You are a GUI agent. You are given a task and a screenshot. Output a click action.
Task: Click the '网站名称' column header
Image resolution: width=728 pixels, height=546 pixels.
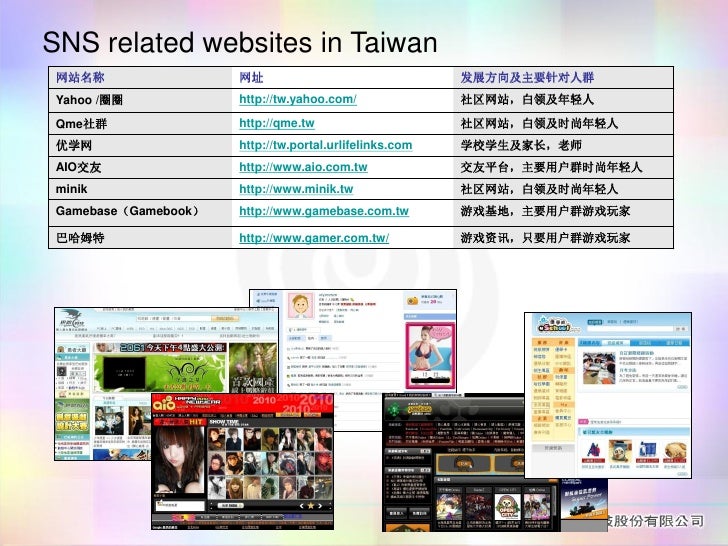point(140,78)
